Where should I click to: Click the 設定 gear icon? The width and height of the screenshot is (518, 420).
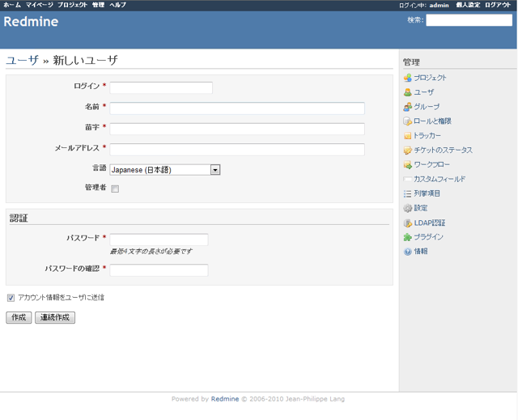(407, 208)
